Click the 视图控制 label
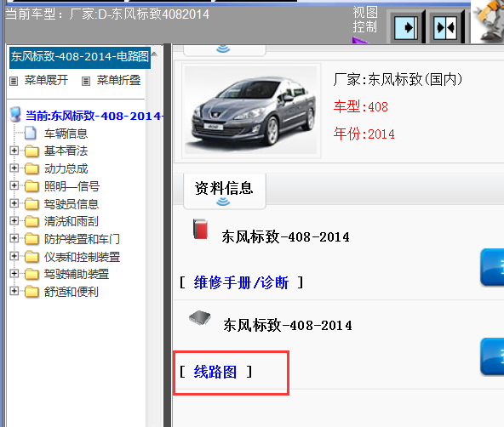This screenshot has height=427, width=504. coord(365,20)
